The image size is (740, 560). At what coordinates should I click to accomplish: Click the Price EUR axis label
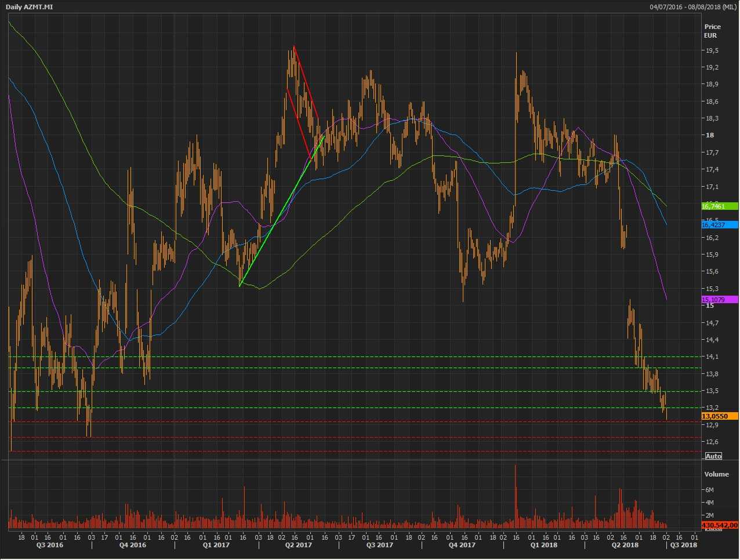click(712, 31)
